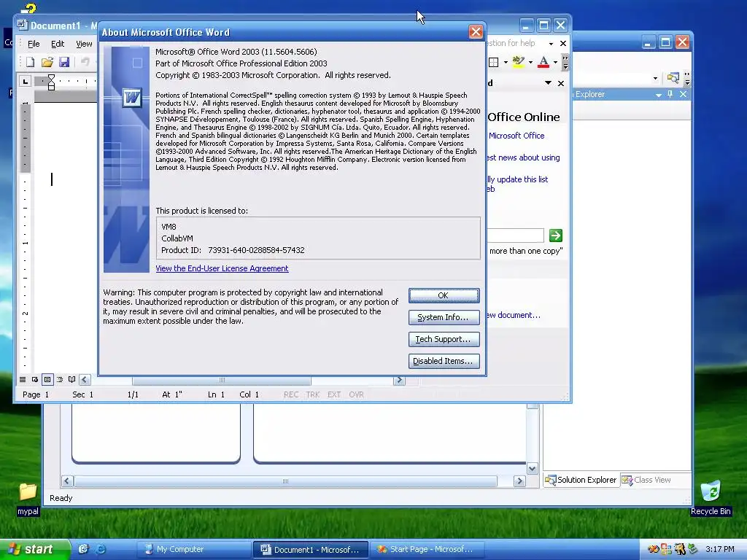
Task: Expand the Visual Studio toolbar options overflow
Action: click(x=687, y=78)
